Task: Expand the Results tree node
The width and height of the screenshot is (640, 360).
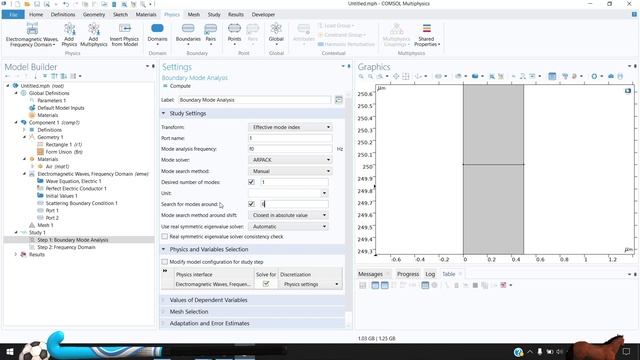Action: coord(16,254)
